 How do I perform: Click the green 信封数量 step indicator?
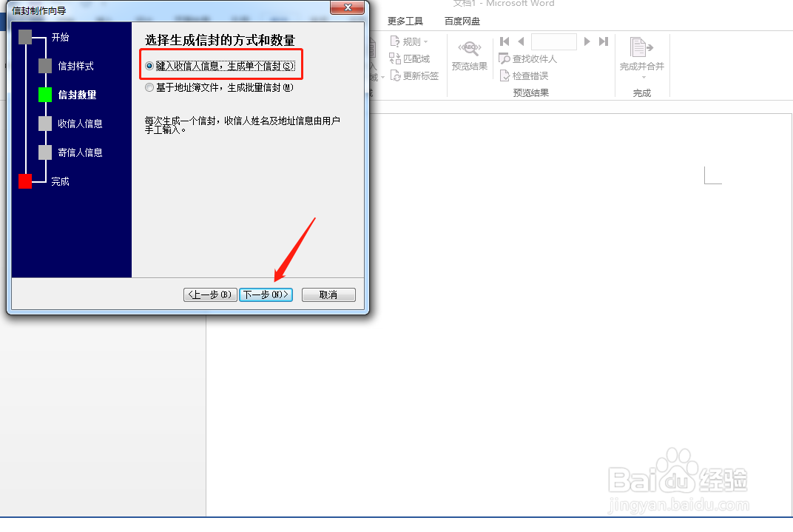click(x=46, y=95)
